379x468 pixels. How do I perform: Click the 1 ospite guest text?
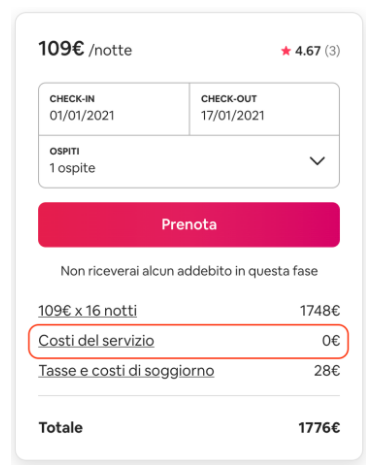[72, 168]
